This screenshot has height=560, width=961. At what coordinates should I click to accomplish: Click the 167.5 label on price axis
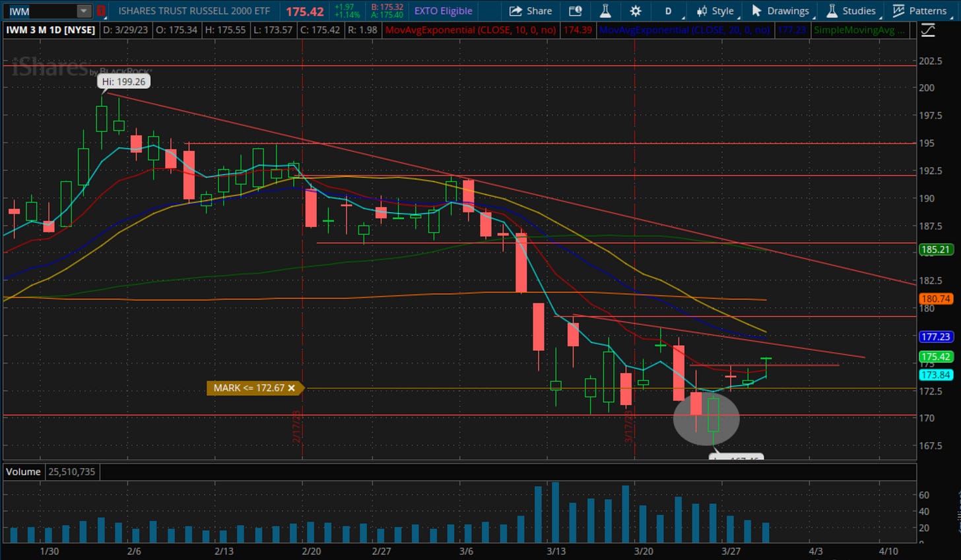coord(931,446)
